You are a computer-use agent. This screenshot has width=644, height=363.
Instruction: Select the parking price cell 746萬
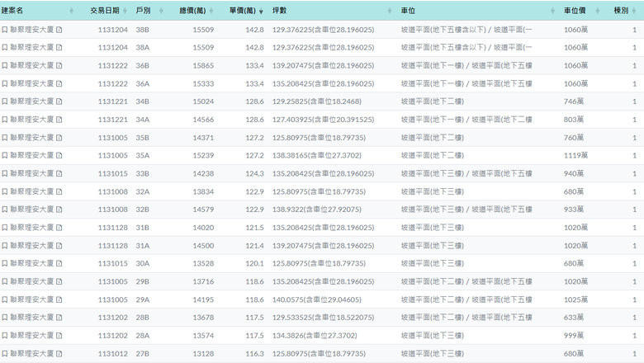pyautogui.click(x=574, y=101)
